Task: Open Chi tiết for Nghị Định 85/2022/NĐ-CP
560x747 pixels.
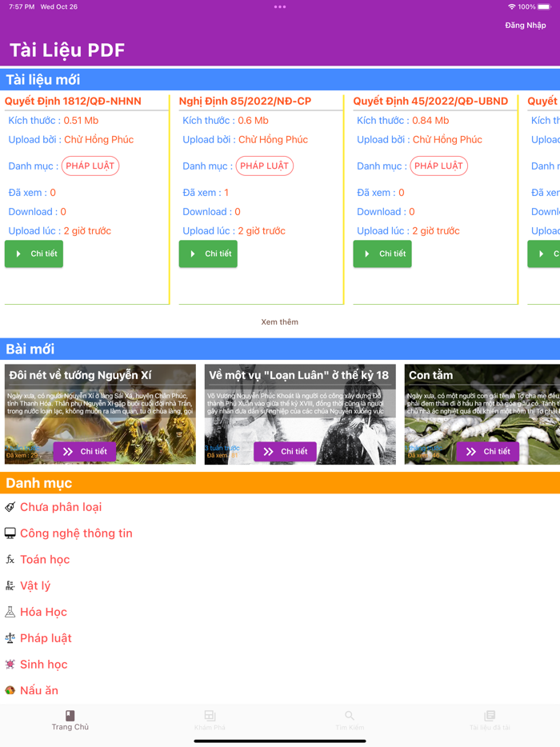Action: [x=208, y=254]
